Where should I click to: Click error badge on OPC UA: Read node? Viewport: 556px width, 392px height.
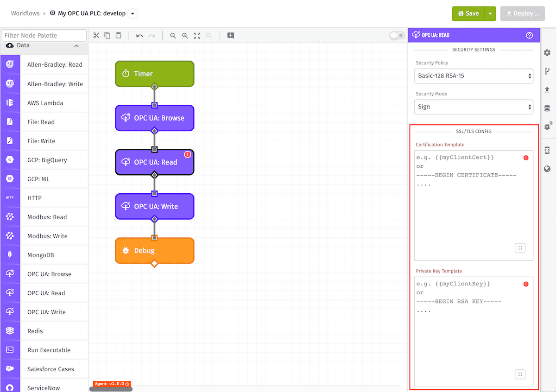[x=188, y=154]
